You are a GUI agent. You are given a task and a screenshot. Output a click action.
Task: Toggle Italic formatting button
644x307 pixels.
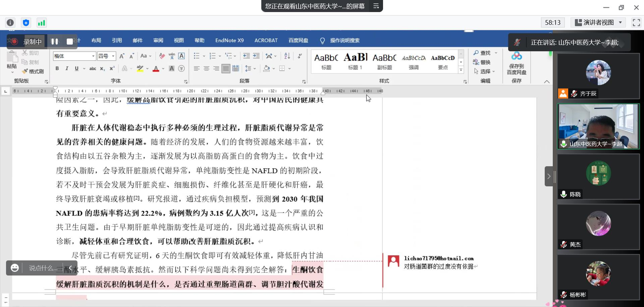pyautogui.click(x=67, y=68)
